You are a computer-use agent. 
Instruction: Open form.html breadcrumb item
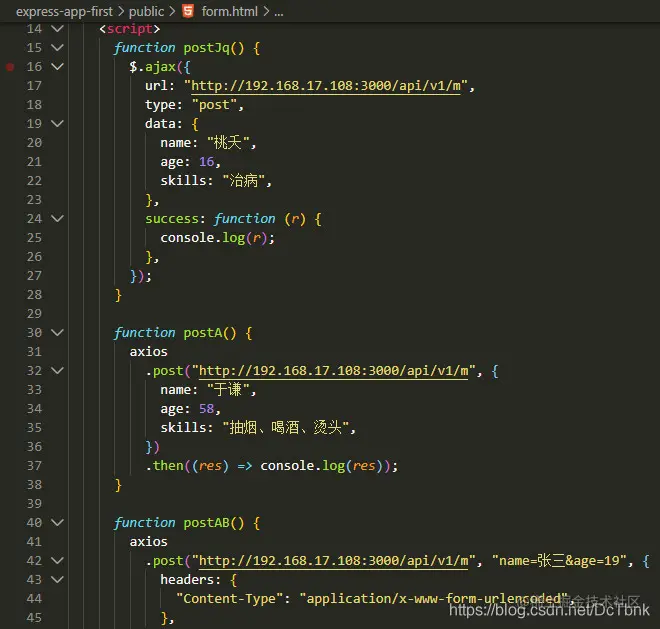tap(229, 11)
